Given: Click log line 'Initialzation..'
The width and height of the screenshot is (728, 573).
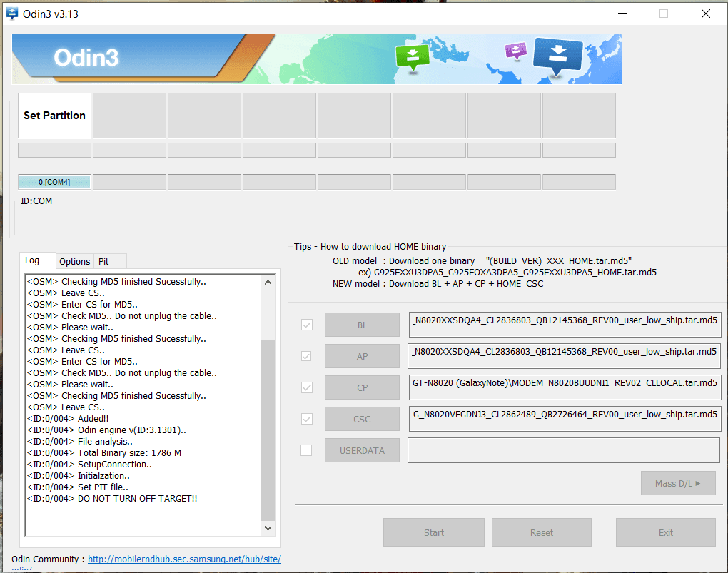Looking at the screenshot, I should click(78, 476).
